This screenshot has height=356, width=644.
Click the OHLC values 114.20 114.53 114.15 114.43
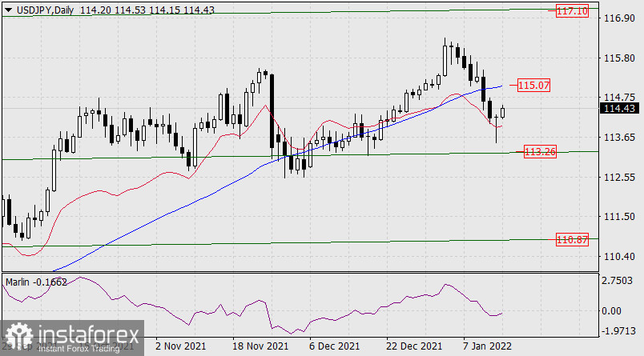[x=147, y=10]
